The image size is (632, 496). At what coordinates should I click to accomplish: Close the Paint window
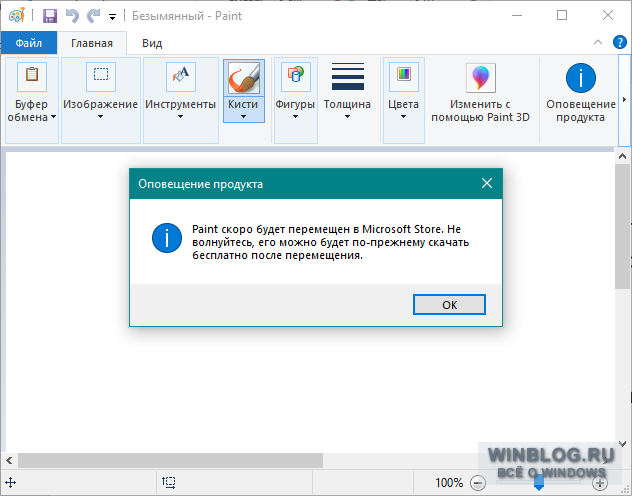tap(608, 15)
